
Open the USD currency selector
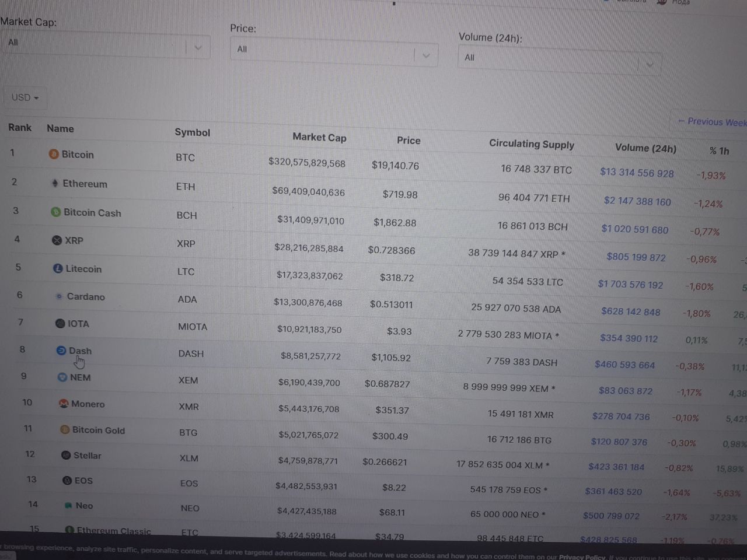pyautogui.click(x=25, y=97)
